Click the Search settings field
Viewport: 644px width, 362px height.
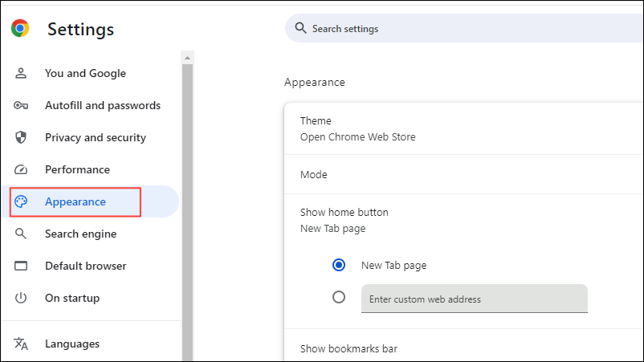[x=466, y=29]
